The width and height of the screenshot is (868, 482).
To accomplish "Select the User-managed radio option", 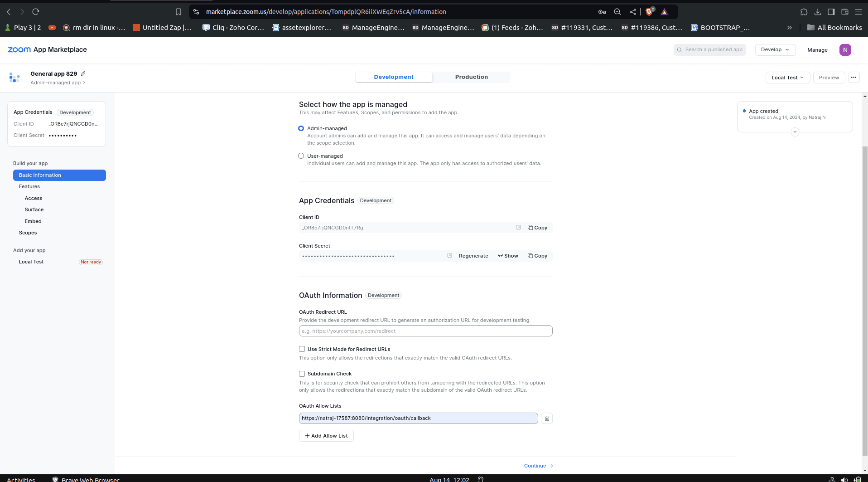I will coord(301,156).
